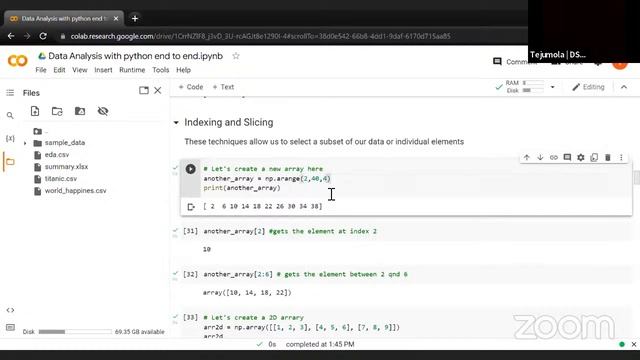Viewport: 640px width, 360px height.
Task: Open the View menu
Action: pyautogui.click(x=80, y=70)
